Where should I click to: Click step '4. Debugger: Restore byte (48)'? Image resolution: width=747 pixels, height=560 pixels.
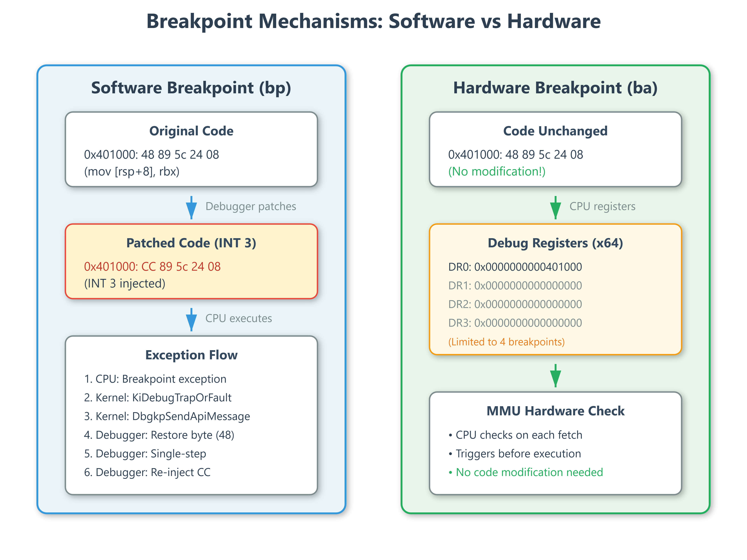point(159,435)
